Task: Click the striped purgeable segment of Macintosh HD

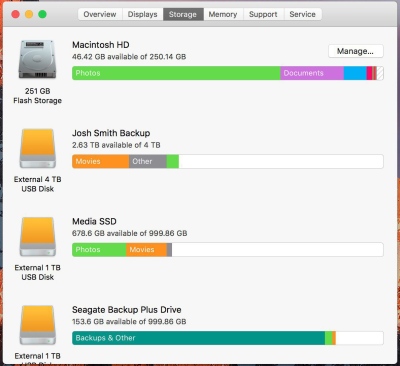Action: tap(380, 73)
